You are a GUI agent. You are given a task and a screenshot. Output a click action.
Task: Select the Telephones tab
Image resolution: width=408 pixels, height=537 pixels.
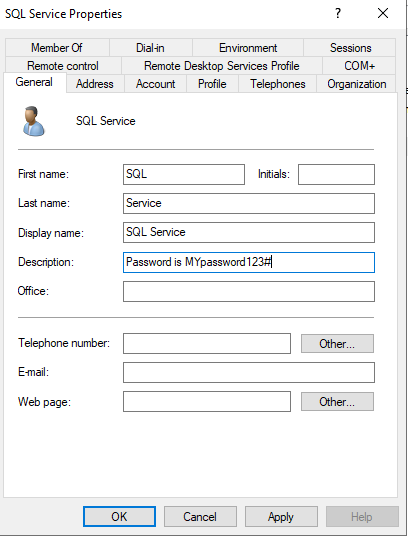277,84
